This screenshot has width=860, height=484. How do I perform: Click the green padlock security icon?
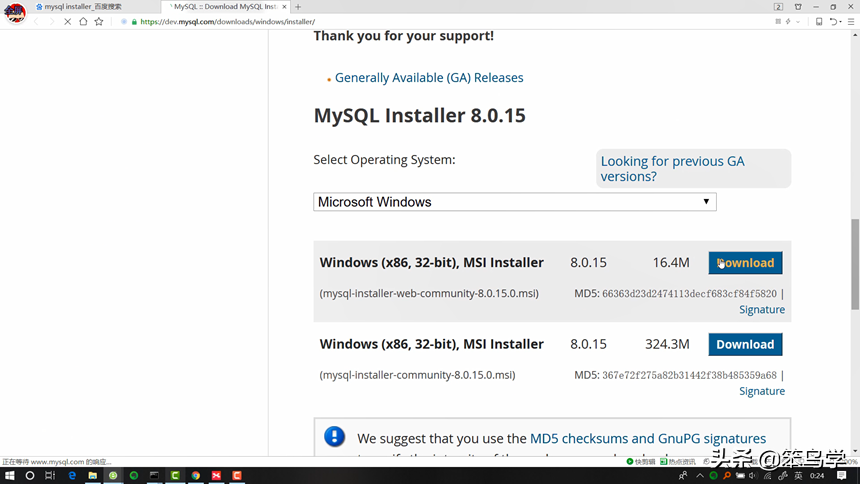(x=134, y=22)
